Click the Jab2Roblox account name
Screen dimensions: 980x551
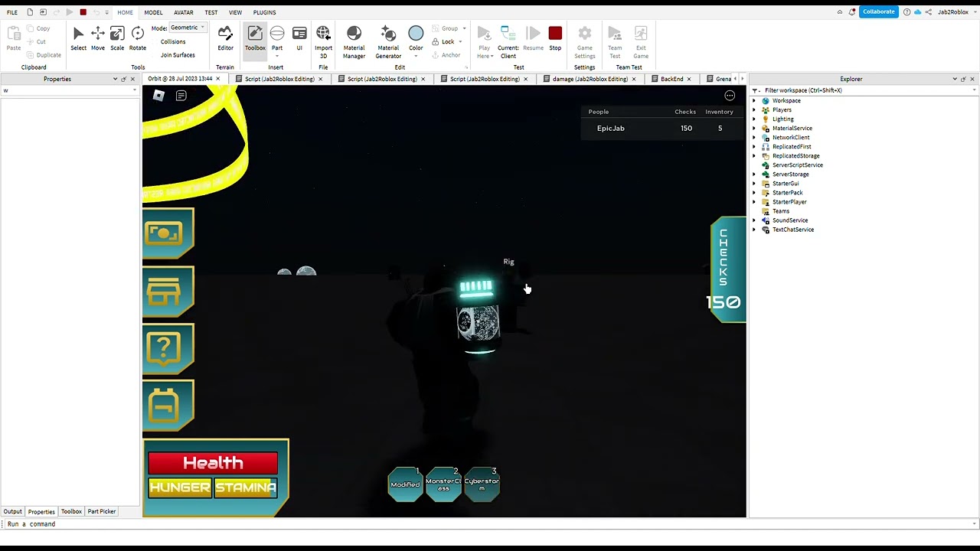point(953,12)
